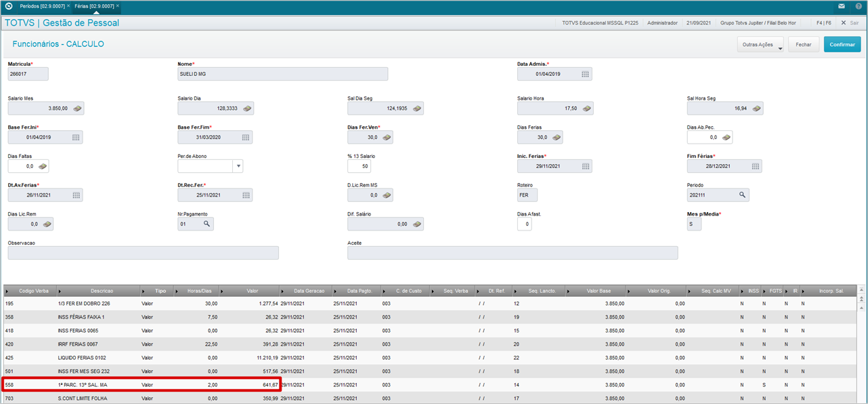
Task: Select row 195 1/3 FER EM DOBRO 226
Action: pos(430,304)
